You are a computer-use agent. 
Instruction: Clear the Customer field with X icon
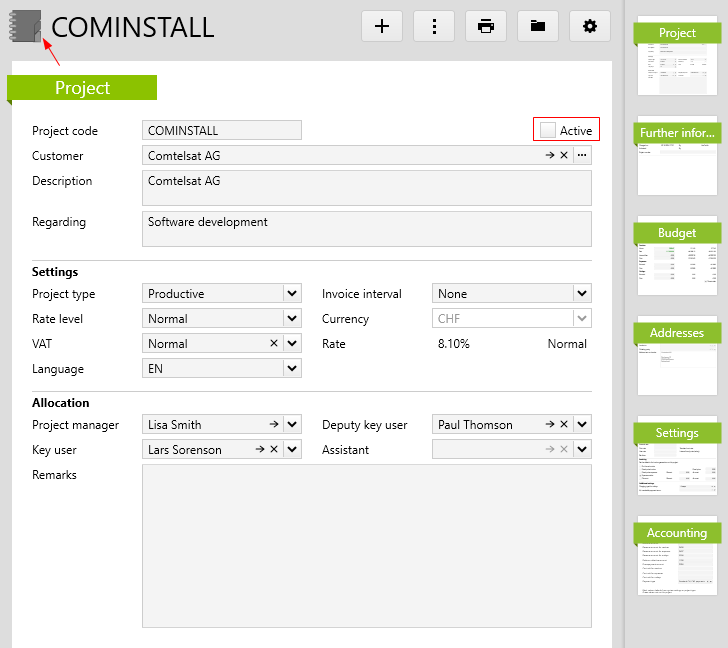click(563, 156)
